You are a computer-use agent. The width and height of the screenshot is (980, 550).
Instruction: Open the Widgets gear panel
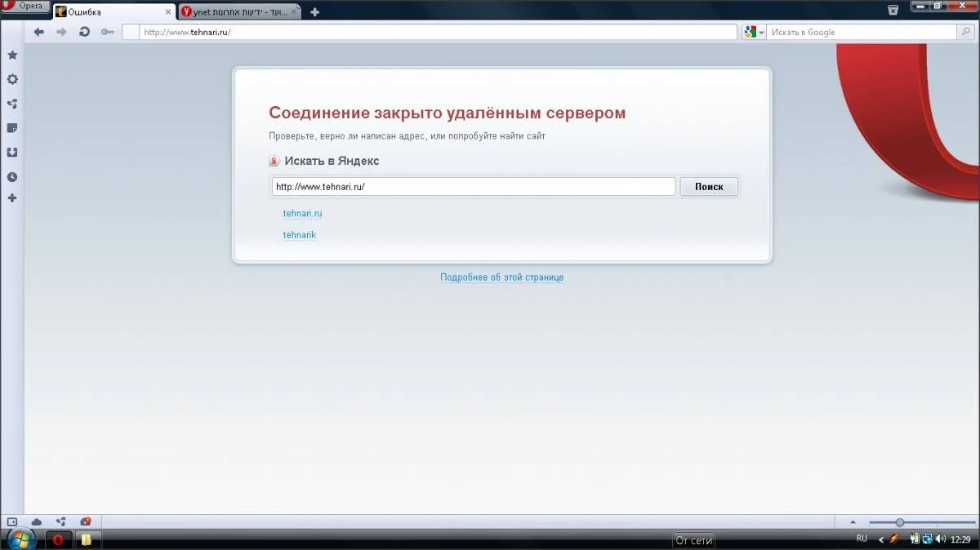click(12, 79)
